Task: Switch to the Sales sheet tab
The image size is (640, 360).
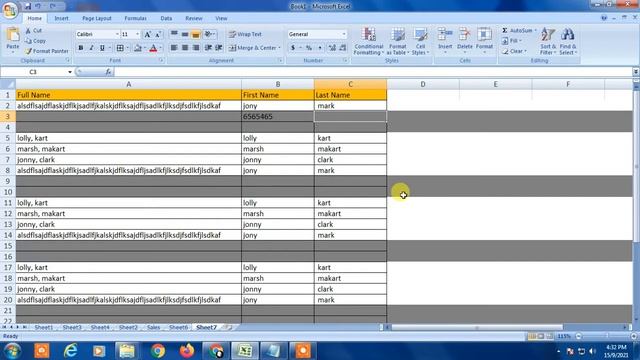Action: coord(153,327)
